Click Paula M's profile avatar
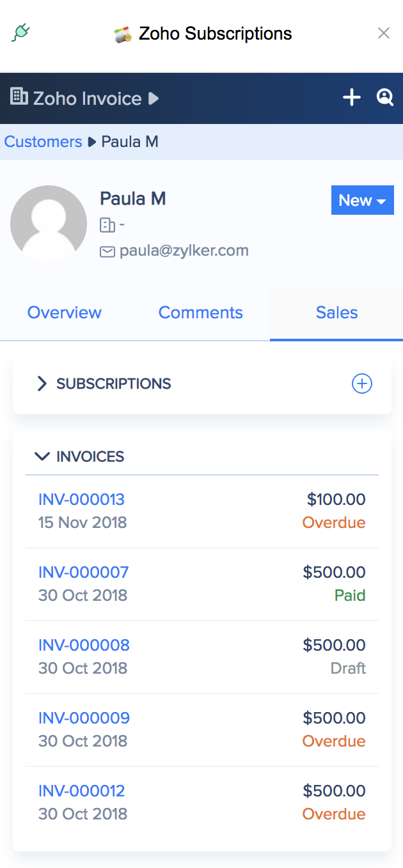 click(x=49, y=224)
